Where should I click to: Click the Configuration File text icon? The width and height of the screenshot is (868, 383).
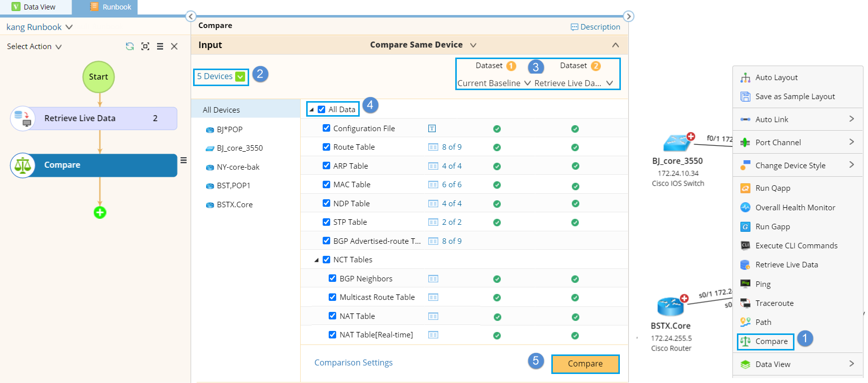(432, 129)
